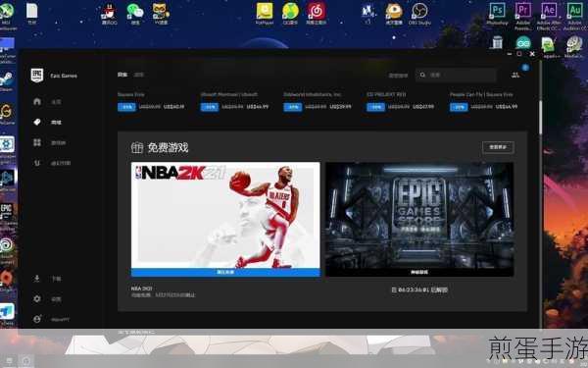Open the Library grid icon

pos(37,142)
